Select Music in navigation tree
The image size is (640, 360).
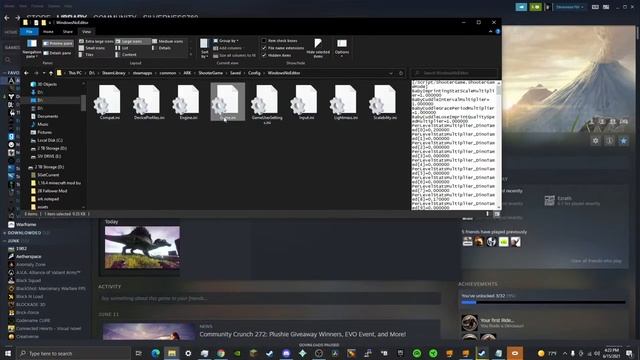click(40, 124)
